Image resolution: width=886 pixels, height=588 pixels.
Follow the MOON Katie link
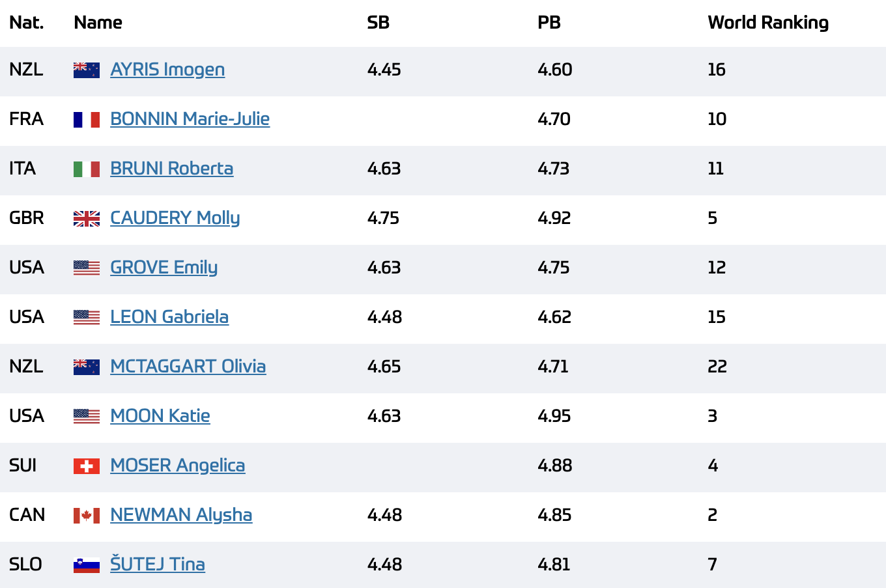click(160, 416)
